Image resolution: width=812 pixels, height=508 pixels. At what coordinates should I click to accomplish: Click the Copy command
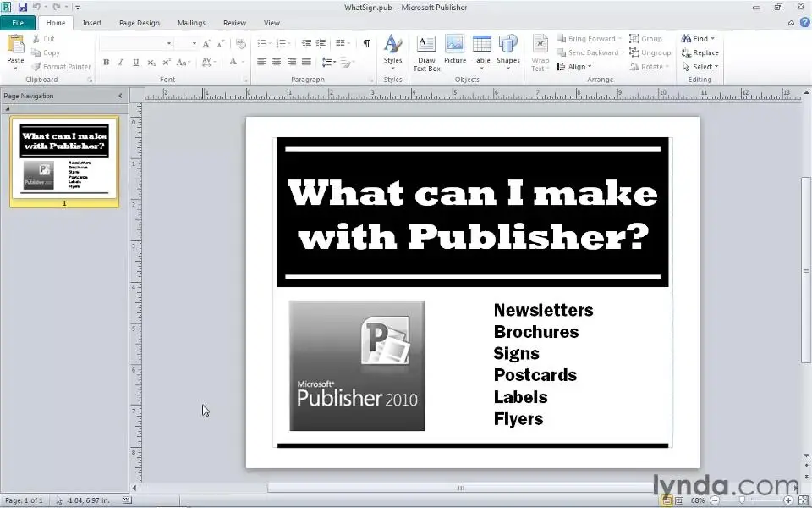tap(46, 52)
